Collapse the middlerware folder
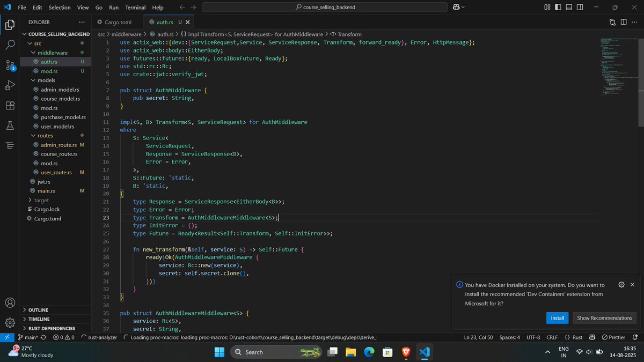The image size is (644, 362). point(56,53)
